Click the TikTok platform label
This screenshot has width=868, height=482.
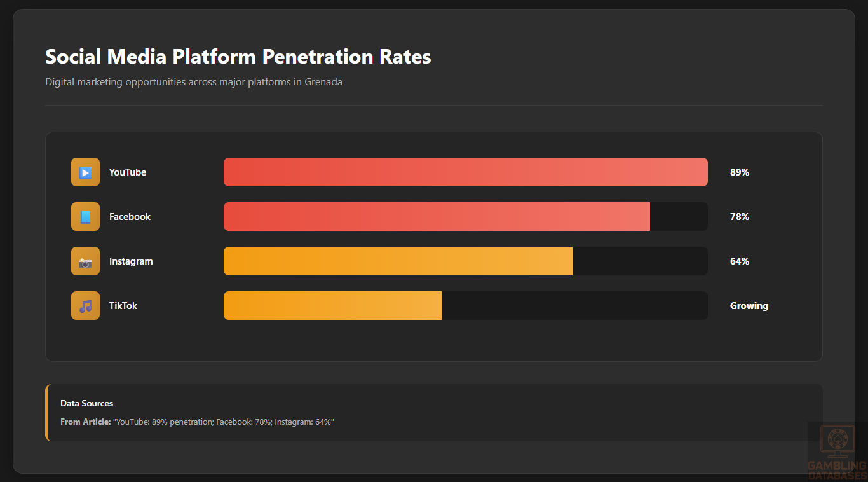123,306
